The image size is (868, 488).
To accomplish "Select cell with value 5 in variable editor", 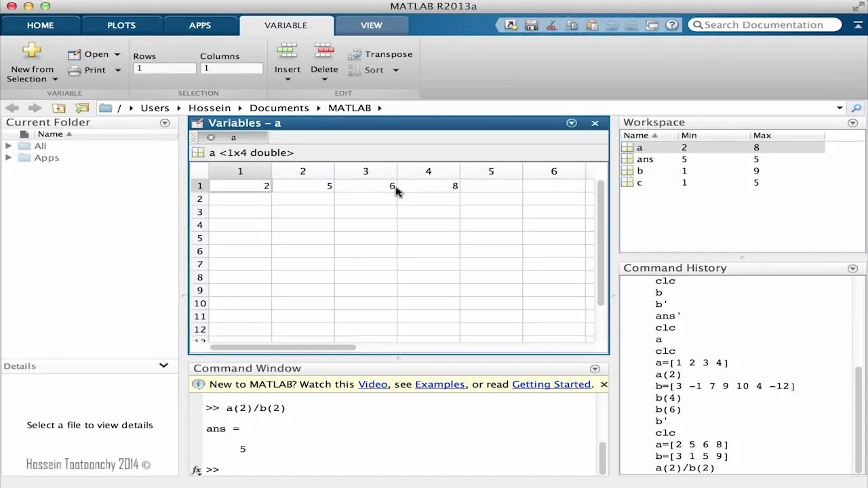I will tap(302, 186).
